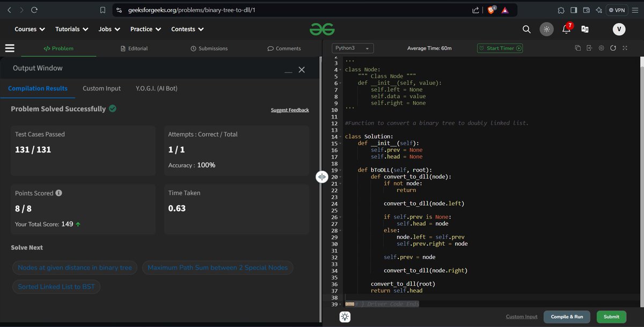
Task: Click the 'class Solution:' code line
Action: (369, 137)
